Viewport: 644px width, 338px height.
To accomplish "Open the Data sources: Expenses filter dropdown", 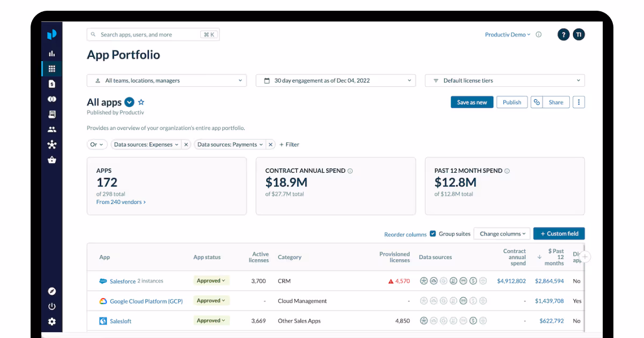I will [x=146, y=144].
